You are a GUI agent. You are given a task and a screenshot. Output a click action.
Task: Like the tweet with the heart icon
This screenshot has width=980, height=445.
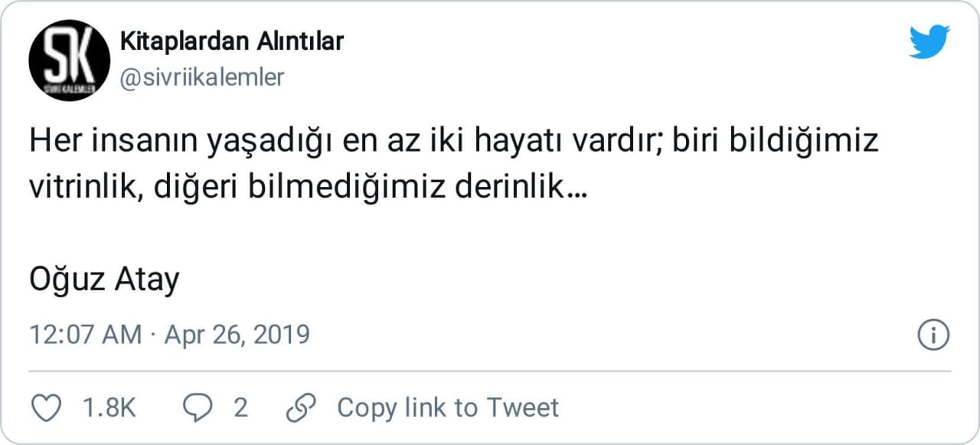[49, 407]
